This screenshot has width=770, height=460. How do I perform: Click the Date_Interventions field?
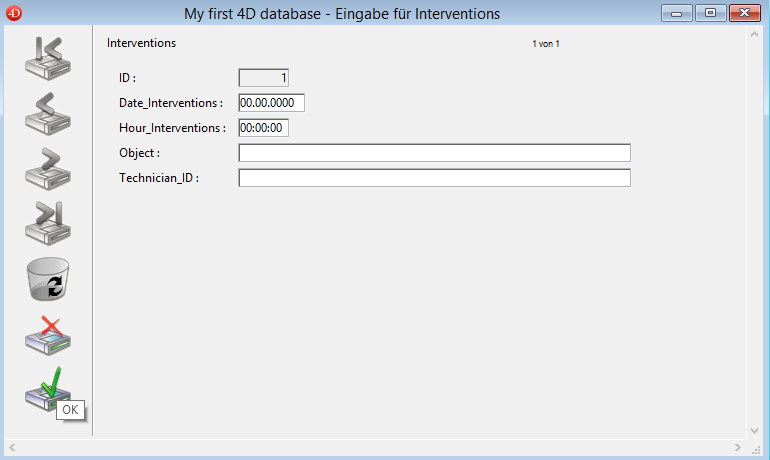coord(272,103)
